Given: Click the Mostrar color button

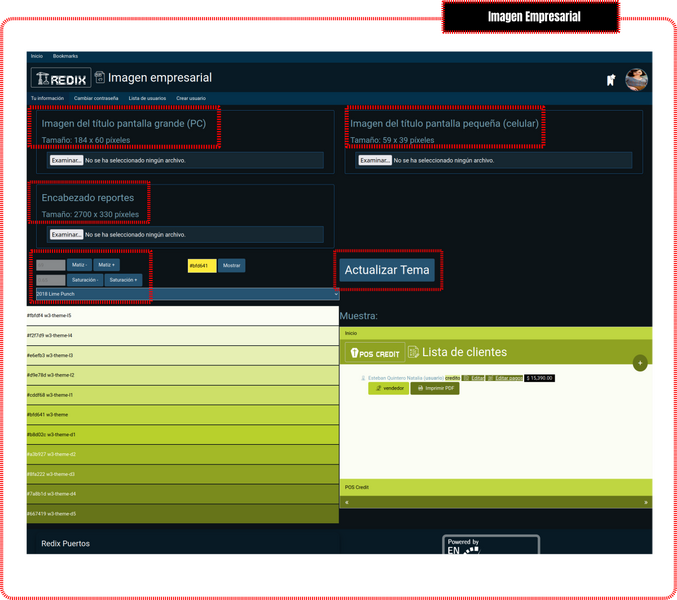Looking at the screenshot, I should click(231, 266).
